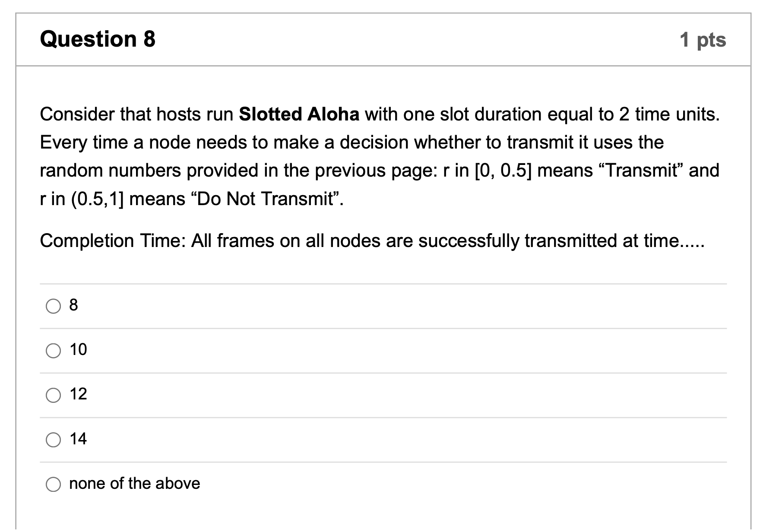Pick the radio button beside 14
Screen dimensions: 760x532
(x=53, y=440)
